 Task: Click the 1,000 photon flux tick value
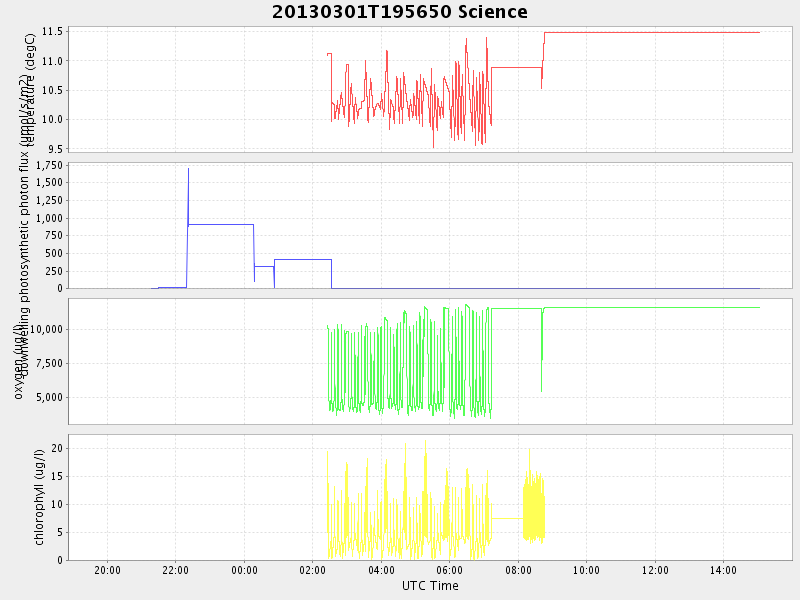click(49, 218)
